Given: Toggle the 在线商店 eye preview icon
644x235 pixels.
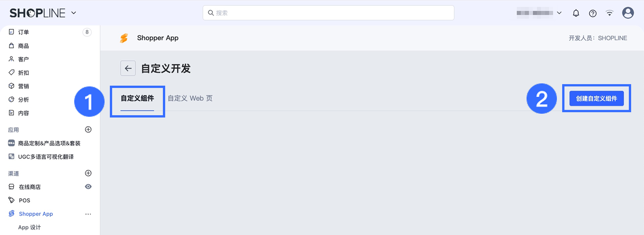Looking at the screenshot, I should pos(88,186).
